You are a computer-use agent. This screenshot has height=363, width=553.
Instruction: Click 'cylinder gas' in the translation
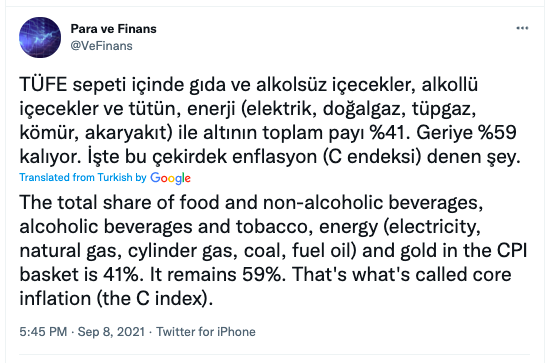[x=180, y=251]
